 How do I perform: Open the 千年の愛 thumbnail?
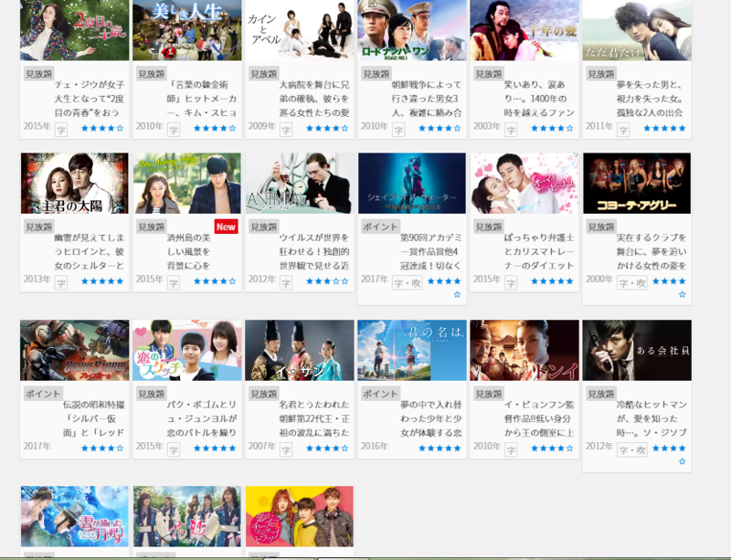point(524,30)
